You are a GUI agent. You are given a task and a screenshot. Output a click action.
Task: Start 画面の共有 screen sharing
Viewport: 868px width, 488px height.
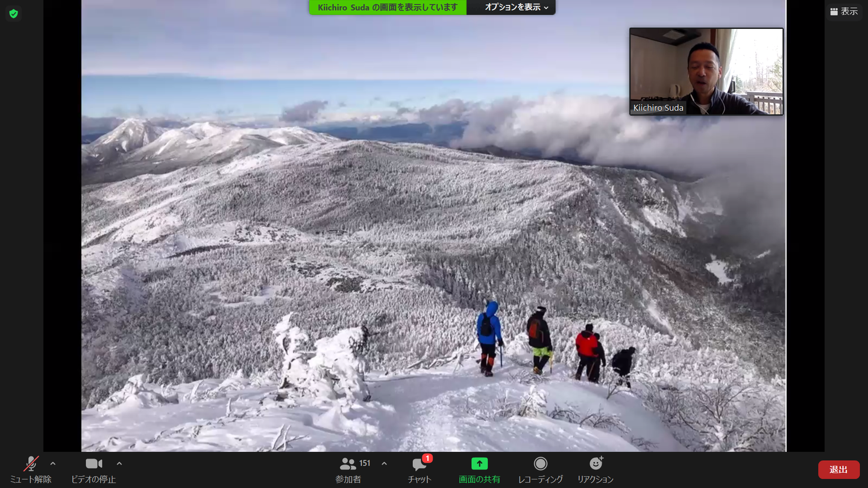pyautogui.click(x=479, y=470)
